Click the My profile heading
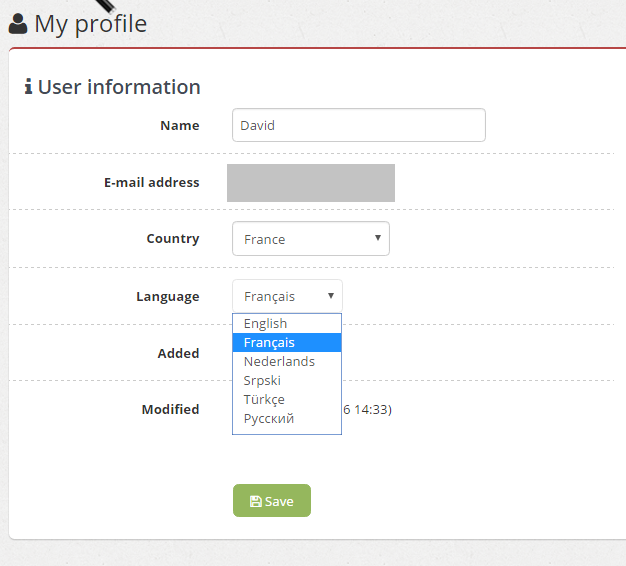Viewport: 626px width, 566px height. 91,24
